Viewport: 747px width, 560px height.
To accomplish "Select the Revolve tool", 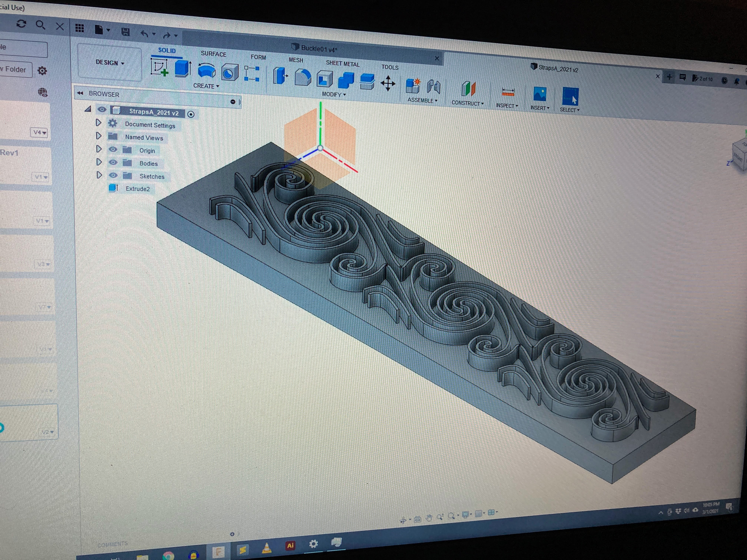I will (x=206, y=71).
